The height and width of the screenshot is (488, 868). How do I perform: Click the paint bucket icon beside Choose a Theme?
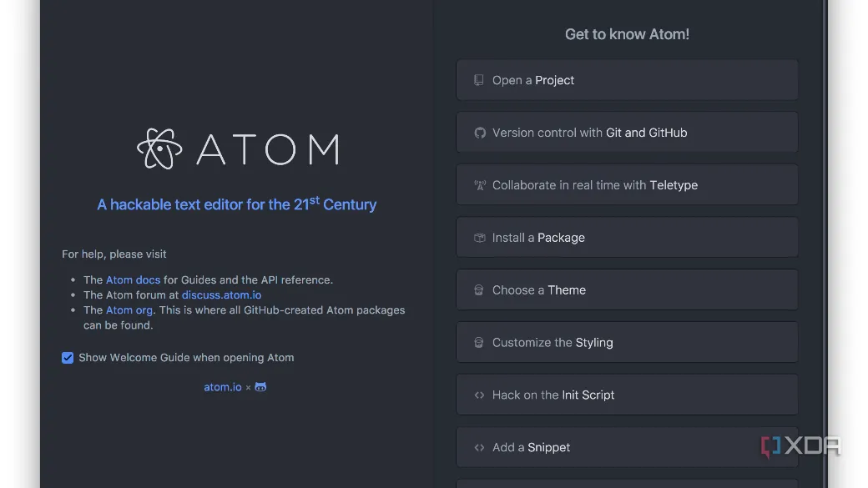(479, 290)
